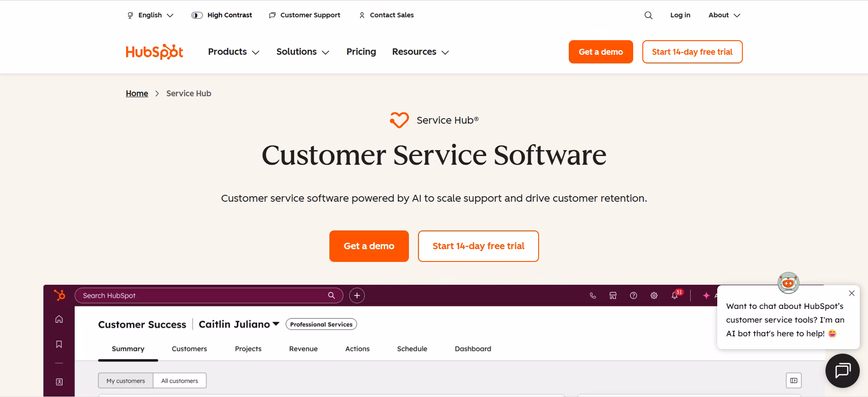
Task: Switch to the Projects tab
Action: click(x=248, y=349)
